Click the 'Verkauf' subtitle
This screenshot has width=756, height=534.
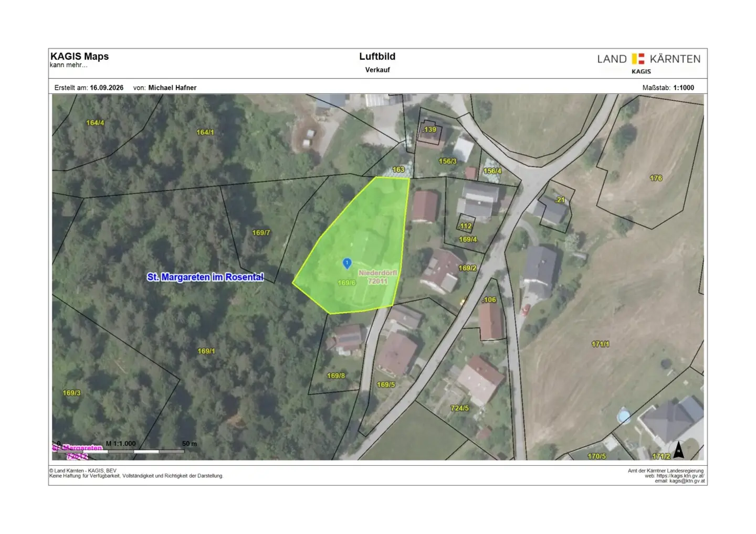coord(377,70)
